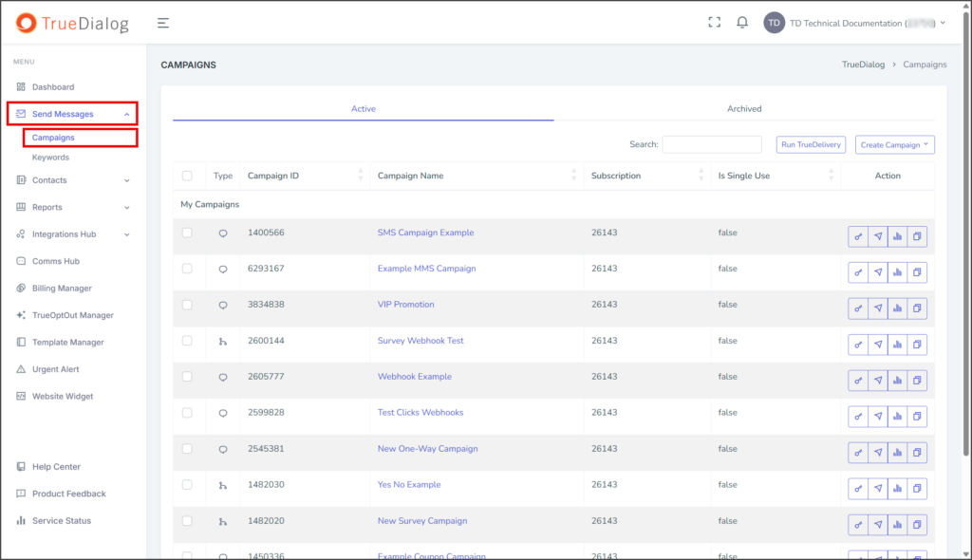The image size is (972, 560).
Task: Copy the New One-Way Campaign
Action: click(x=918, y=452)
